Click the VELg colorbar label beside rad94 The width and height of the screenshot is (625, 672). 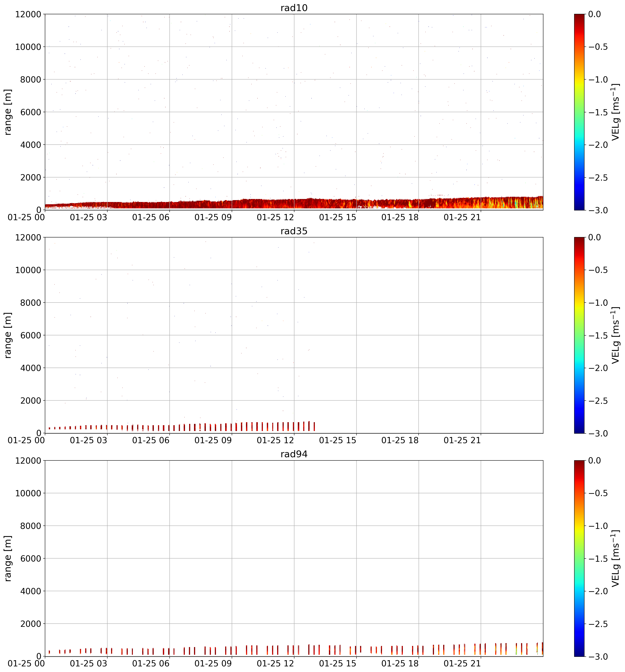(x=616, y=558)
